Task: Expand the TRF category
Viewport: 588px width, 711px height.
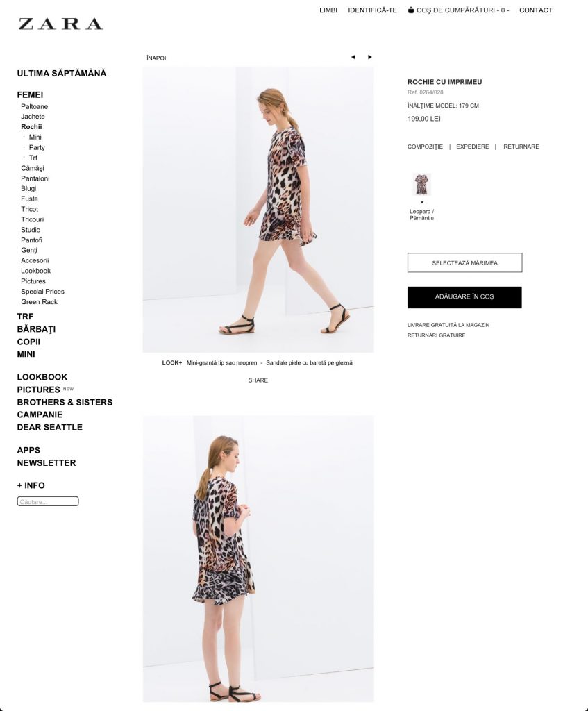Action: (x=26, y=317)
